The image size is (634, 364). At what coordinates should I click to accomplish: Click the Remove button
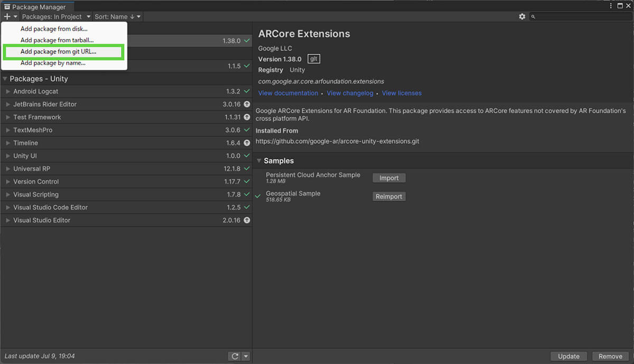point(610,356)
